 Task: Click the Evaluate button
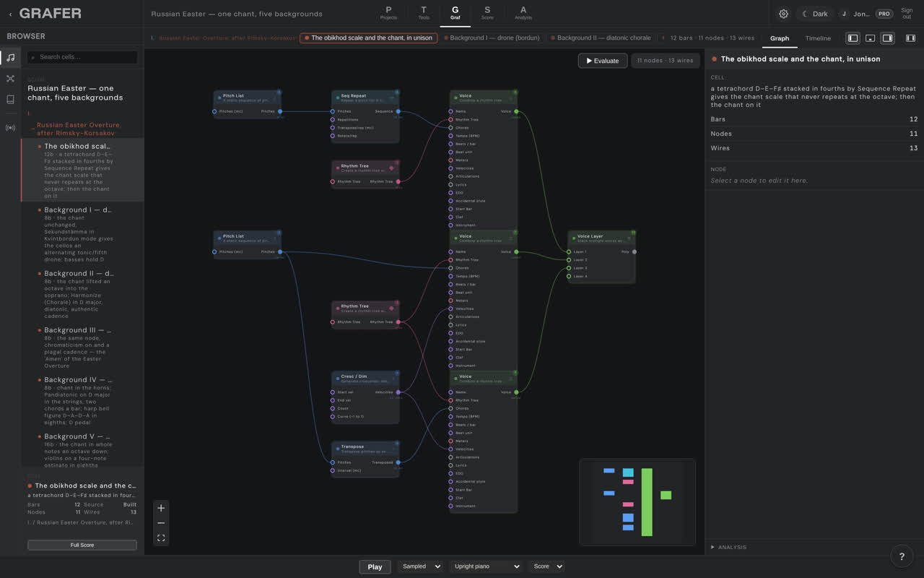pyautogui.click(x=603, y=61)
